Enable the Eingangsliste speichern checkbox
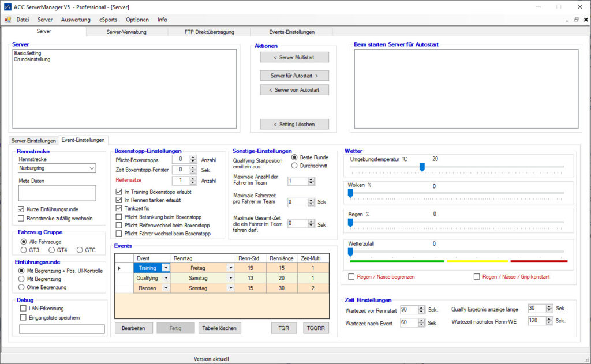The width and height of the screenshot is (591, 364). [23, 318]
